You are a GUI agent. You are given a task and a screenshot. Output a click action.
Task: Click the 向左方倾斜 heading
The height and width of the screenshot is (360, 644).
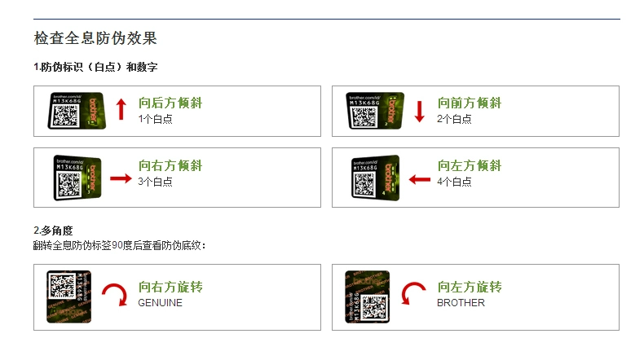pyautogui.click(x=470, y=165)
